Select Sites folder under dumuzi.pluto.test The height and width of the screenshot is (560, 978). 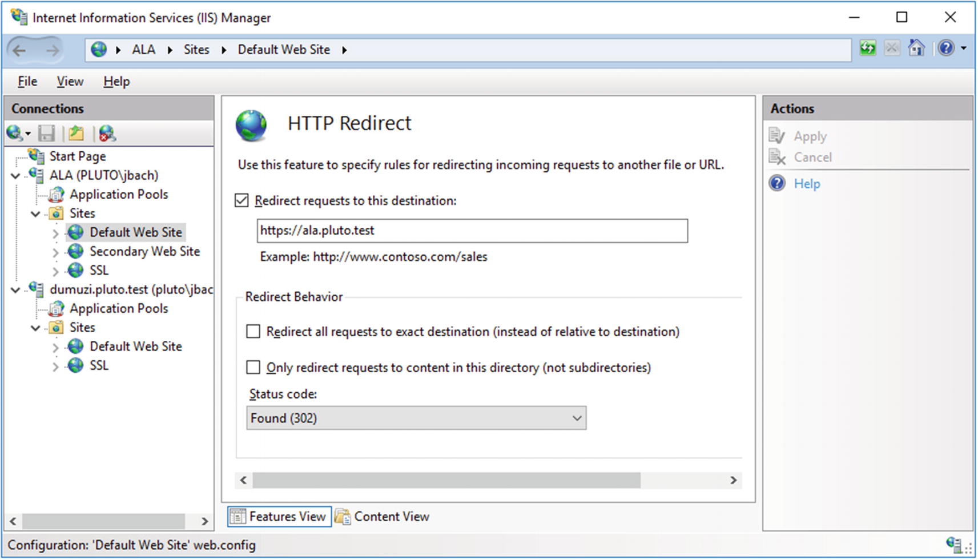(x=82, y=327)
